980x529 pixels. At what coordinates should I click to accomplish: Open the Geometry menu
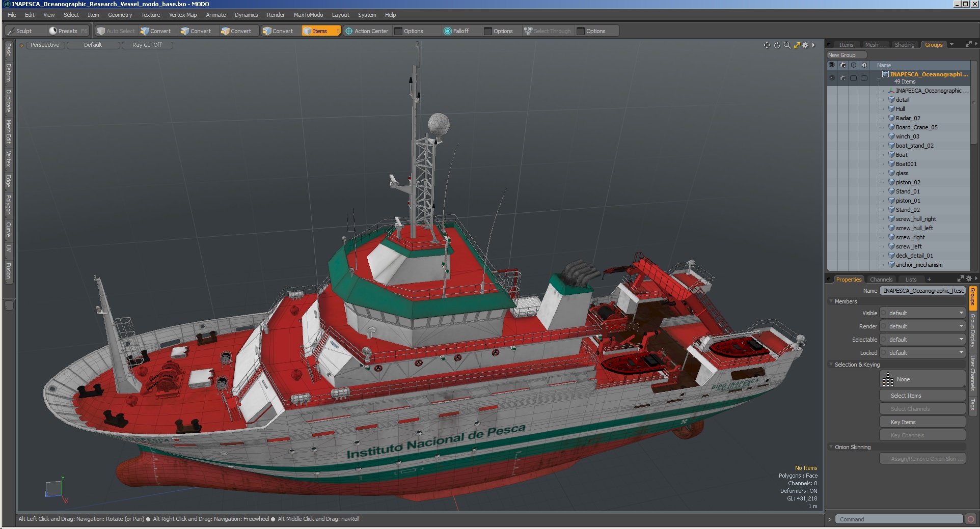tap(120, 15)
